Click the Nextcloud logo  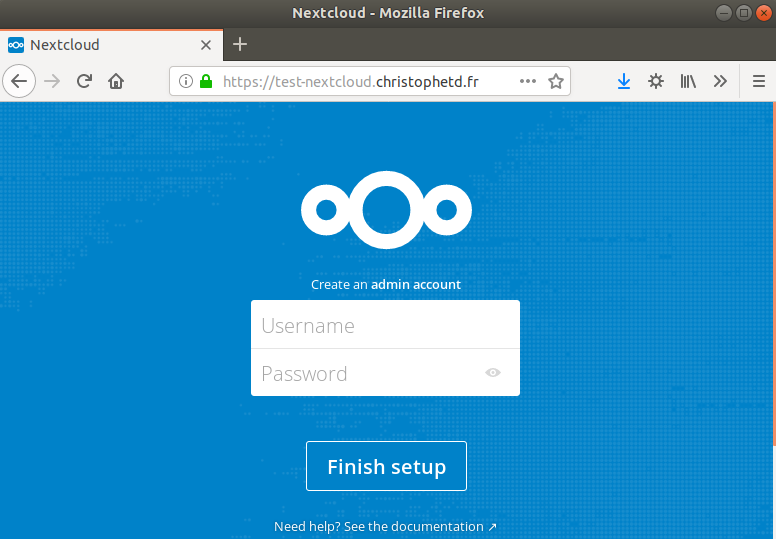tap(386, 210)
